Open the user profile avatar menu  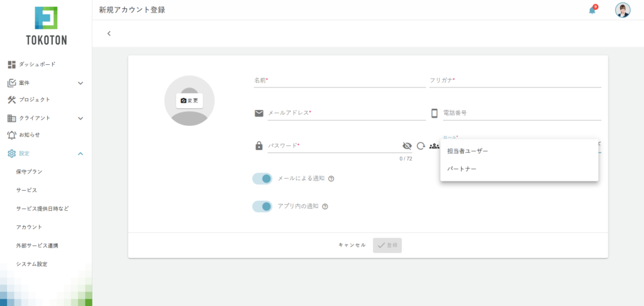click(622, 10)
